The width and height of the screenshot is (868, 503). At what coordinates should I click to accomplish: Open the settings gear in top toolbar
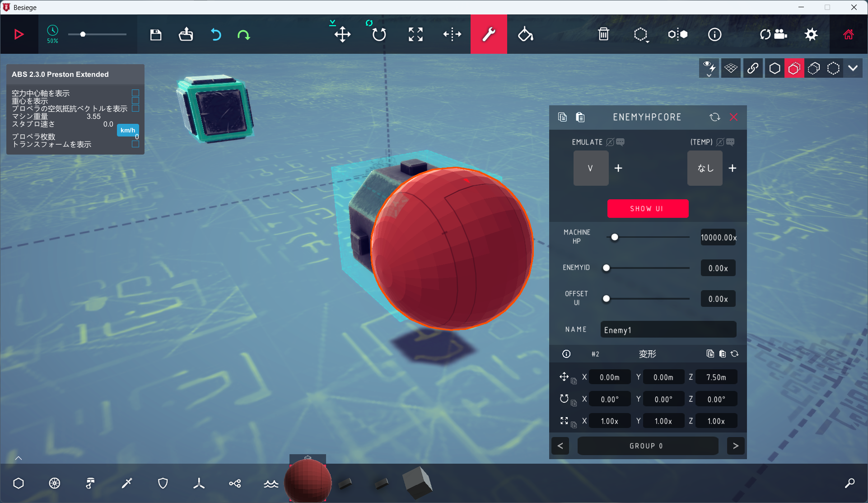pos(811,34)
